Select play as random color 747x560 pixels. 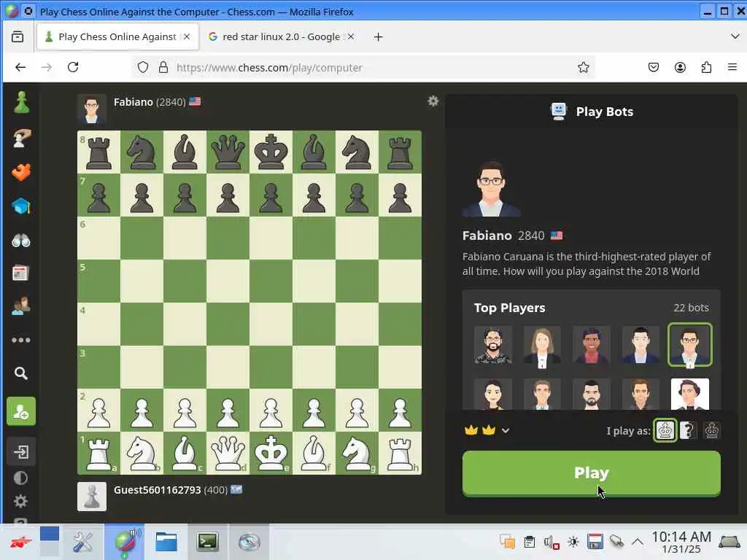tap(687, 430)
